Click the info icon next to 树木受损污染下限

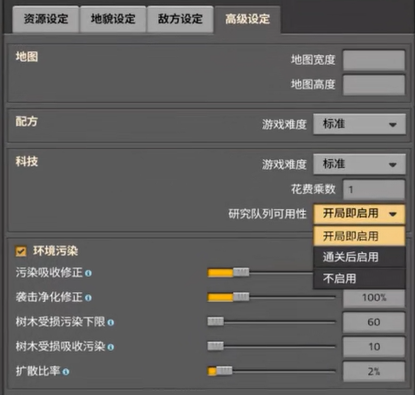tap(111, 322)
